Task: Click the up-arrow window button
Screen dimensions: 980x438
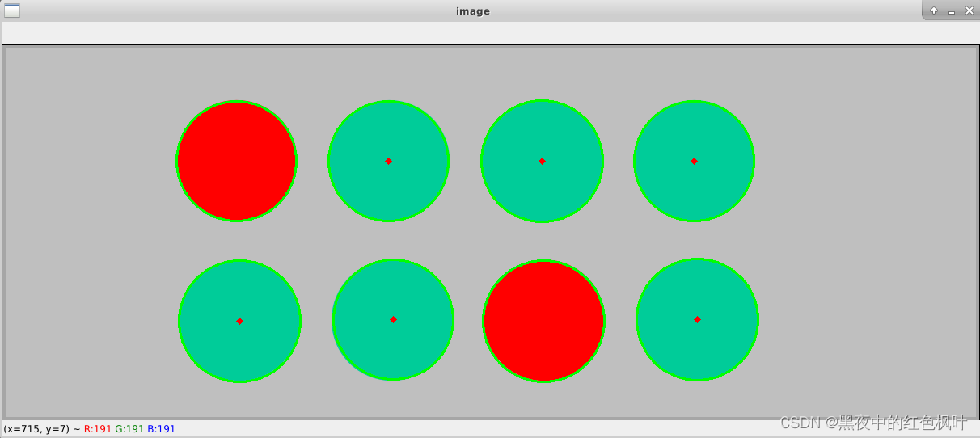Action: coord(934,11)
